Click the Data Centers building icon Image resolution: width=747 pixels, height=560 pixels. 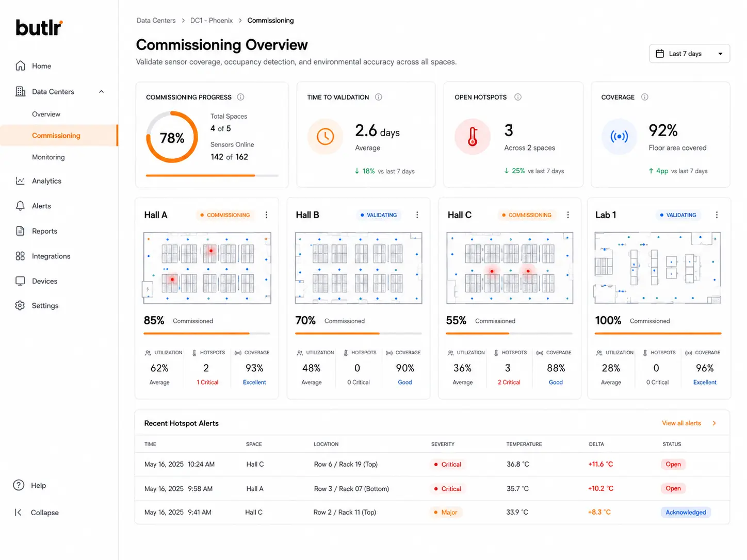pos(20,91)
